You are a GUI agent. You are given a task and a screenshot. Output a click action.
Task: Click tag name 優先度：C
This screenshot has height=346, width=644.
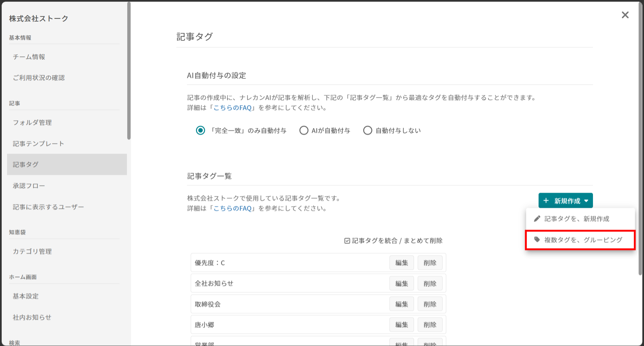(x=210, y=263)
